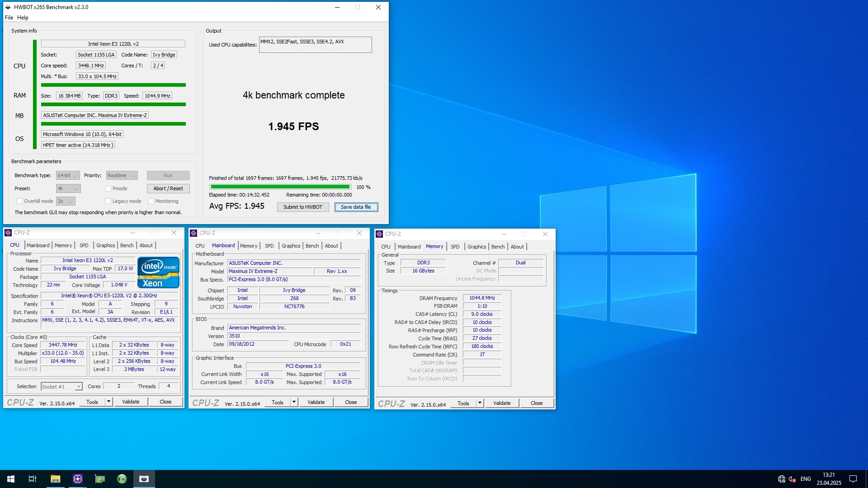
Task: Click the CPU-Z icon in the Memory window title
Action: tap(379, 234)
